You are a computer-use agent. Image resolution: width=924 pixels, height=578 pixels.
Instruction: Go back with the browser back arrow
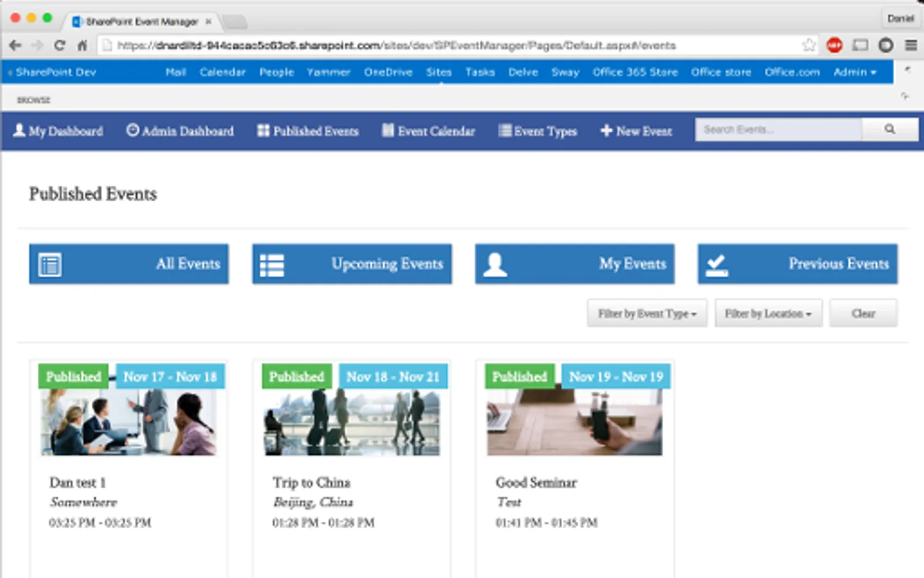click(16, 45)
